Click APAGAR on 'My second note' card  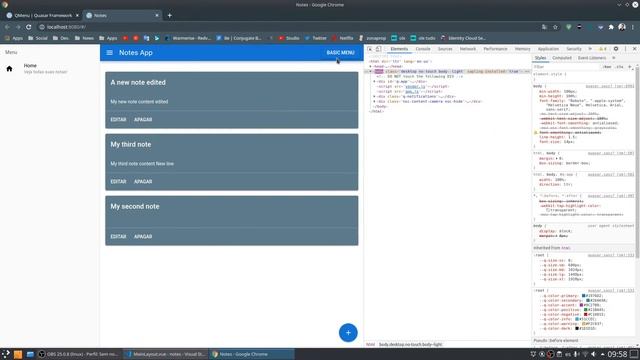click(143, 237)
